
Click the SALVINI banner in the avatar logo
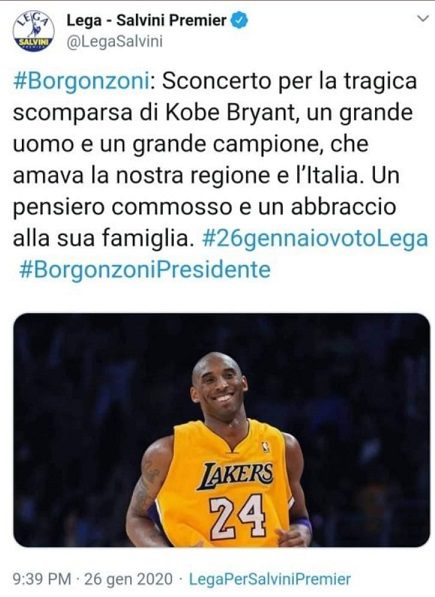point(33,42)
